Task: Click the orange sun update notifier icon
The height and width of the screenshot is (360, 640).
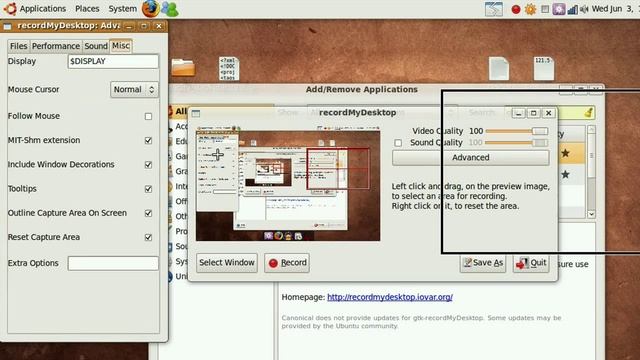Action: (530, 9)
